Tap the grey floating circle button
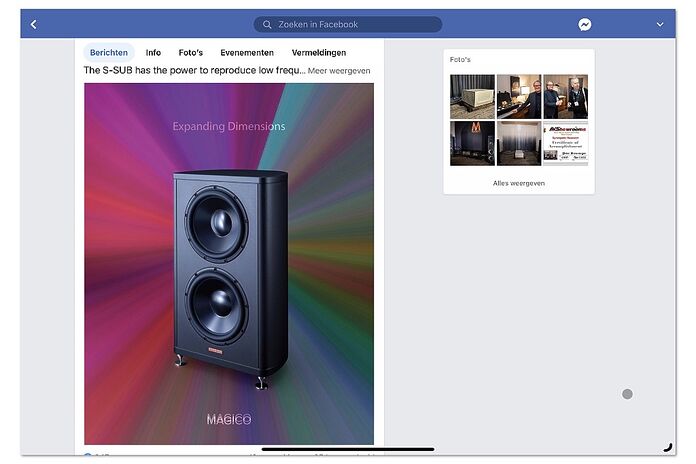Image resolution: width=696 pixels, height=464 pixels. (x=627, y=394)
